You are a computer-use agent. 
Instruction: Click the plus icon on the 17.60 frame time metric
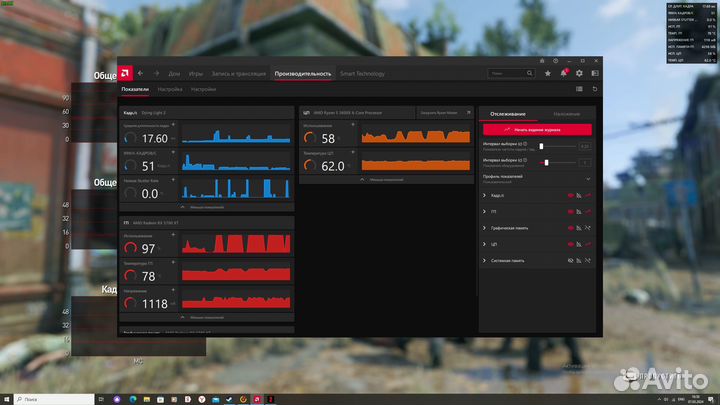point(173,125)
